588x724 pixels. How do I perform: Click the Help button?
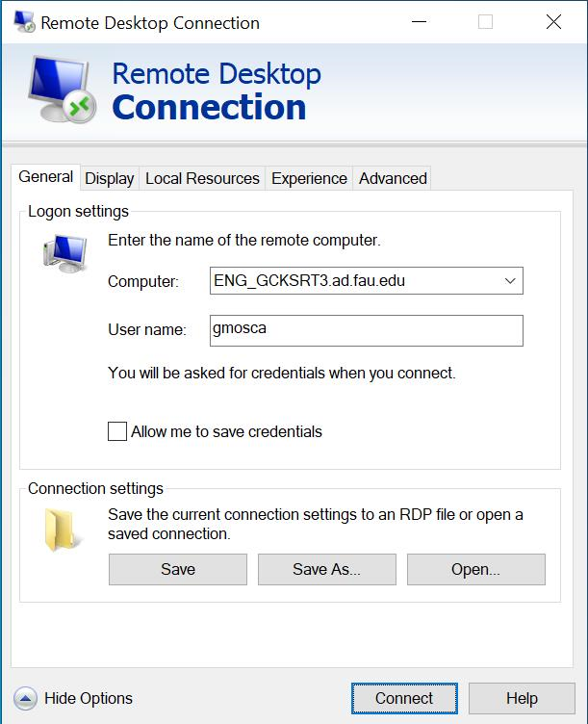click(x=522, y=699)
